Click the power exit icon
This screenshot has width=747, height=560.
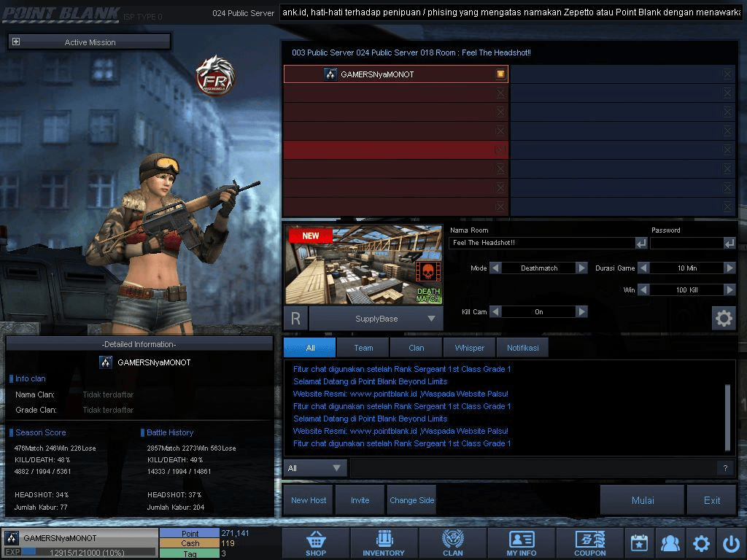tap(731, 543)
